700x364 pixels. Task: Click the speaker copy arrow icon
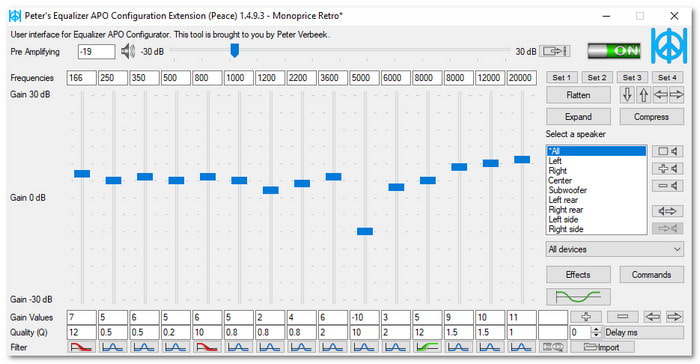click(667, 211)
